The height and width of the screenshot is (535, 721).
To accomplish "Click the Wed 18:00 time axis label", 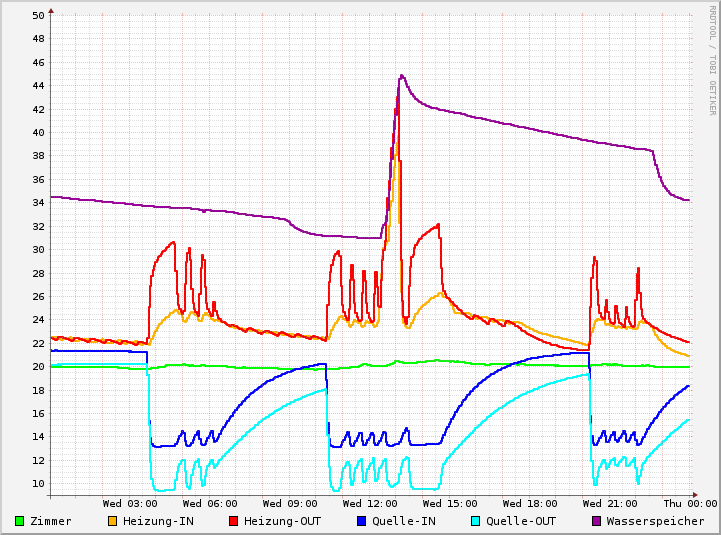I will pos(530,504).
